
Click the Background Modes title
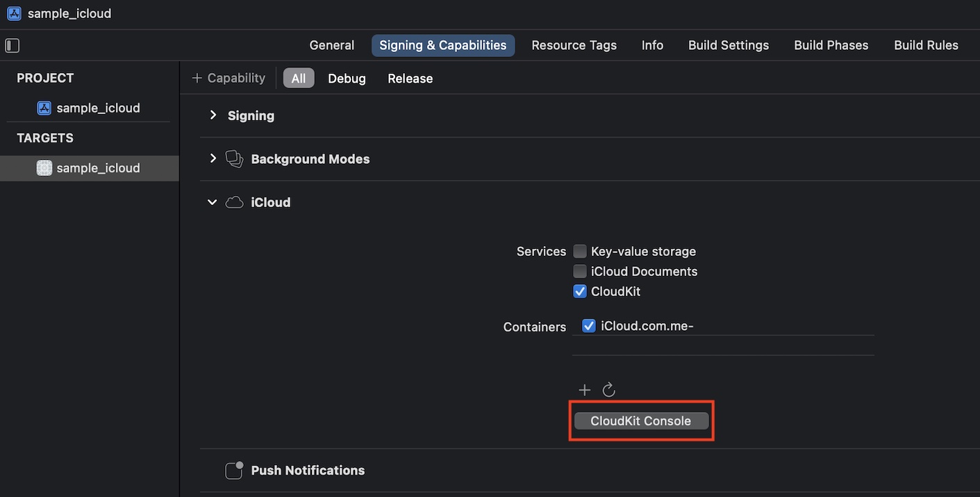coord(310,159)
